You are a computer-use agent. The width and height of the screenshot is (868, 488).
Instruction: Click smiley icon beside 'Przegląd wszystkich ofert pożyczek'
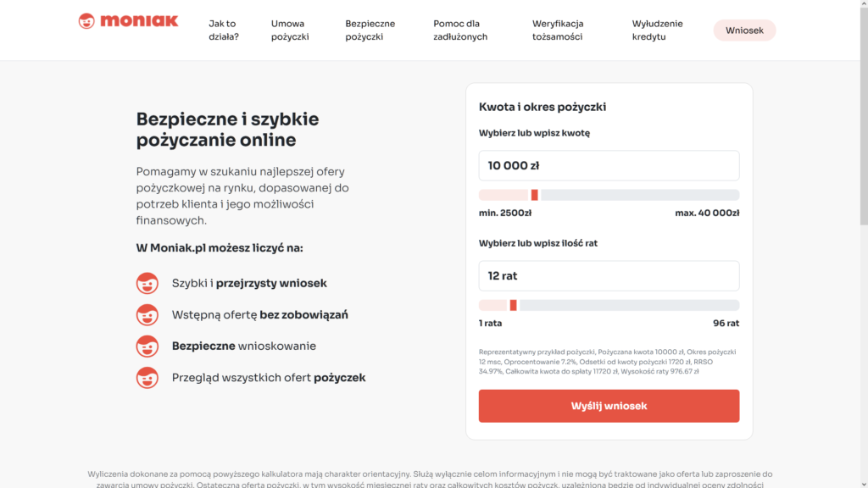click(147, 378)
